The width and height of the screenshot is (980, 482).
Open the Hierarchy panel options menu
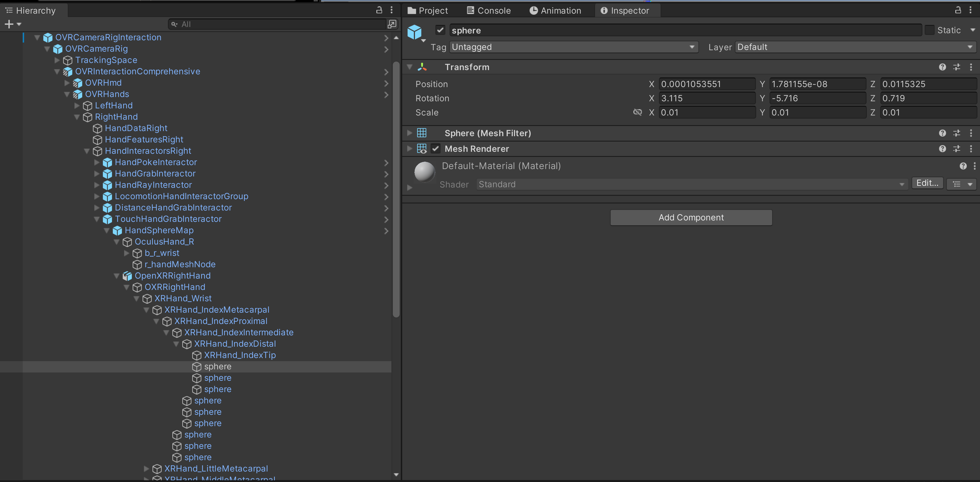(392, 10)
